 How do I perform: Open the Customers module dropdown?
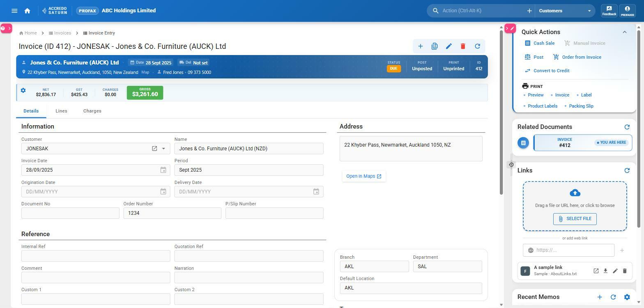(564, 11)
